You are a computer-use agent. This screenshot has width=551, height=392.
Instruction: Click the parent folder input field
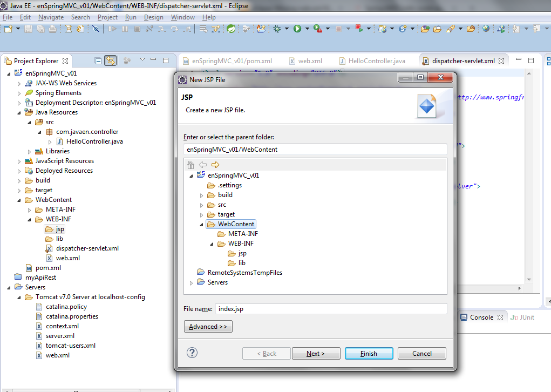tap(315, 150)
